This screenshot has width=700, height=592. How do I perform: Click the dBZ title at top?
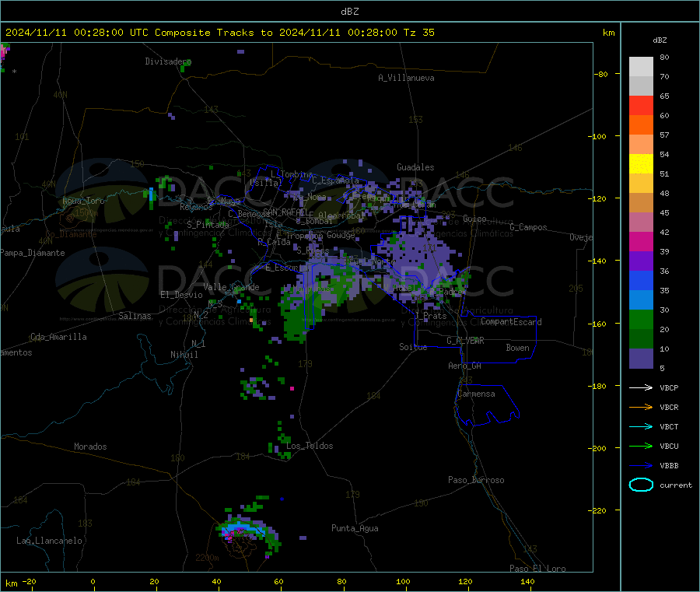point(349,12)
